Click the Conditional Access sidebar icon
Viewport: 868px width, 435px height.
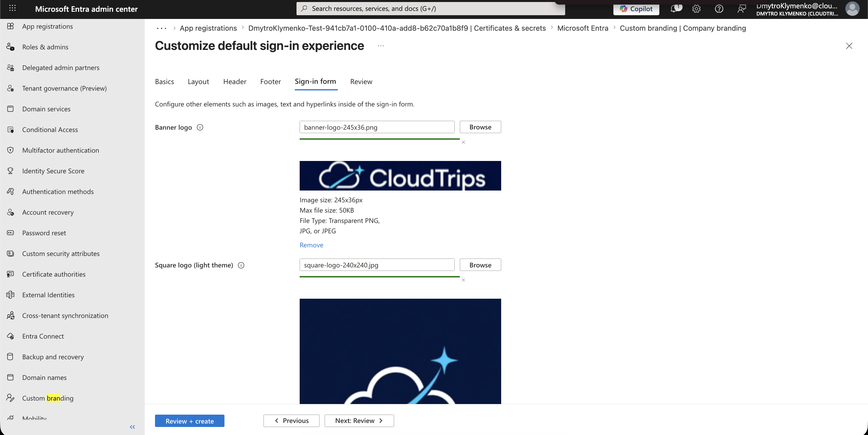coord(10,129)
